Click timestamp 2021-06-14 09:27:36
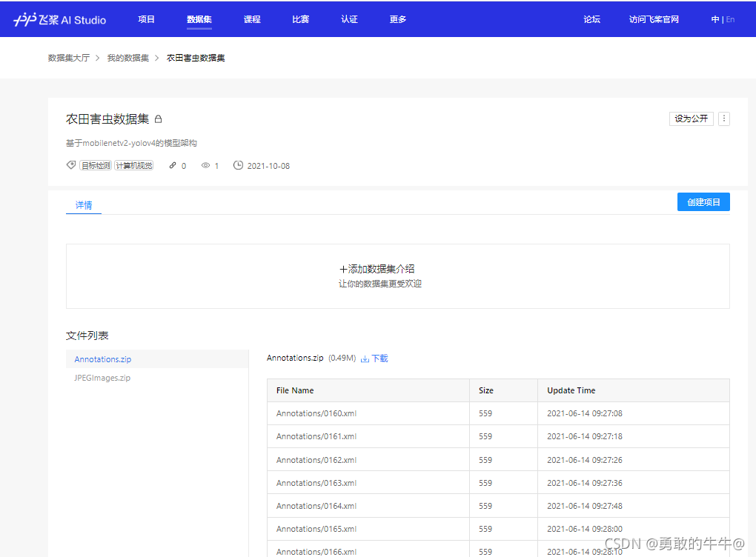Viewport: 756px width, 557px height. [x=584, y=483]
